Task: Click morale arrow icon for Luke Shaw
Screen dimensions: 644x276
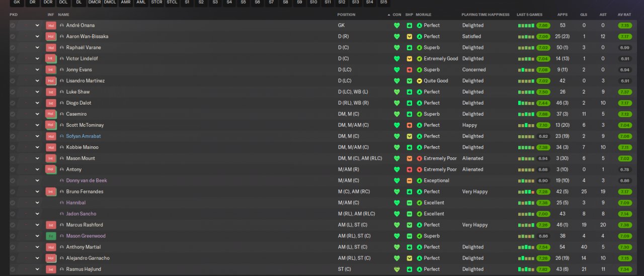Action: [x=420, y=92]
